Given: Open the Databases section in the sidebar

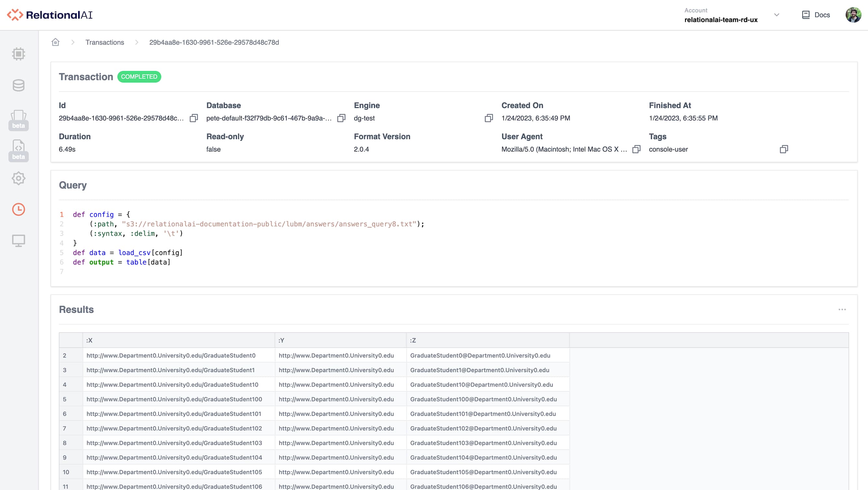Looking at the screenshot, I should [x=19, y=85].
